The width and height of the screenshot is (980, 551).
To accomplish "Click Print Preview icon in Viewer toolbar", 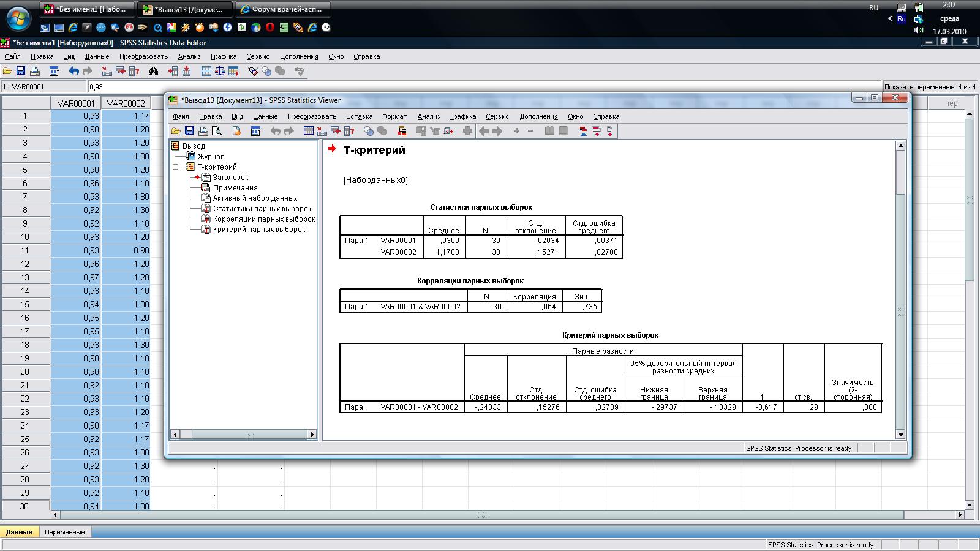I will [217, 131].
